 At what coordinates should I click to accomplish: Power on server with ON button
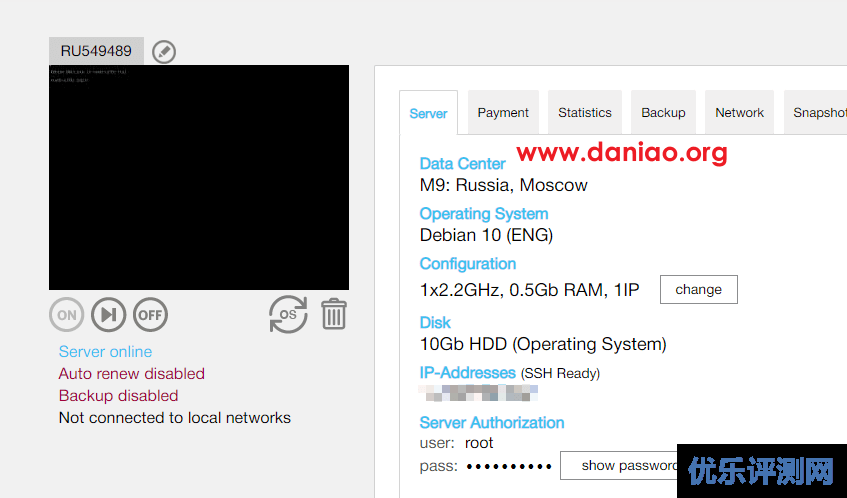coord(66,314)
